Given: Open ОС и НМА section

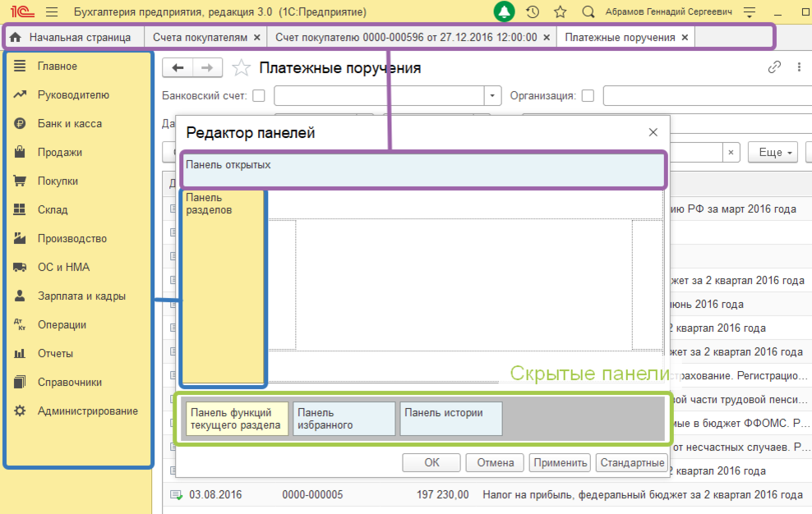Looking at the screenshot, I should coord(63,267).
